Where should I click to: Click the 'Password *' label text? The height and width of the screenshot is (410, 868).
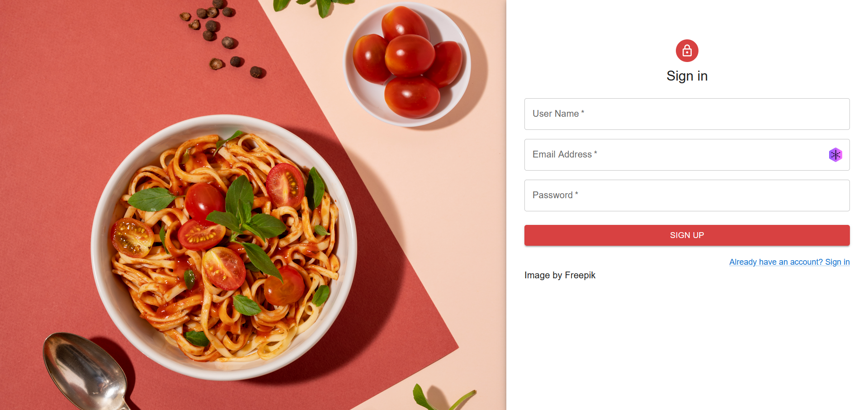click(x=555, y=195)
